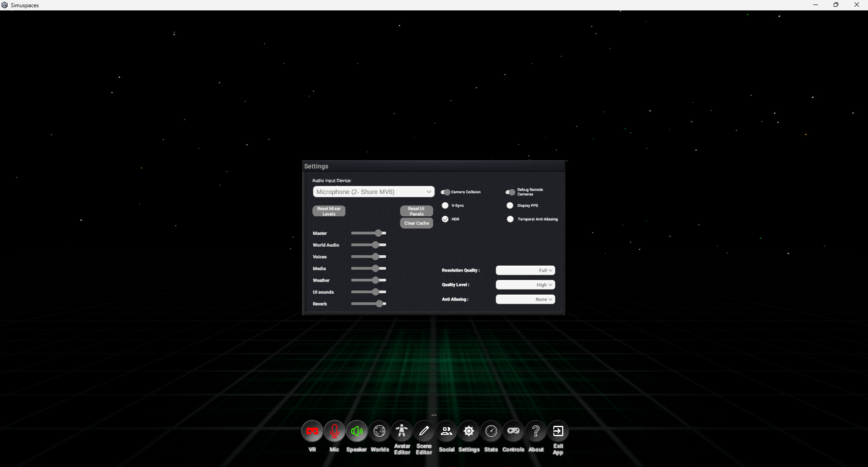Click the Exit App icon

tap(558, 431)
